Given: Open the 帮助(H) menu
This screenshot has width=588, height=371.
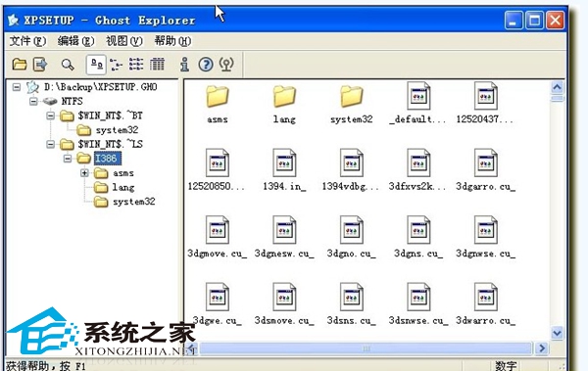Looking at the screenshot, I should coord(172,41).
